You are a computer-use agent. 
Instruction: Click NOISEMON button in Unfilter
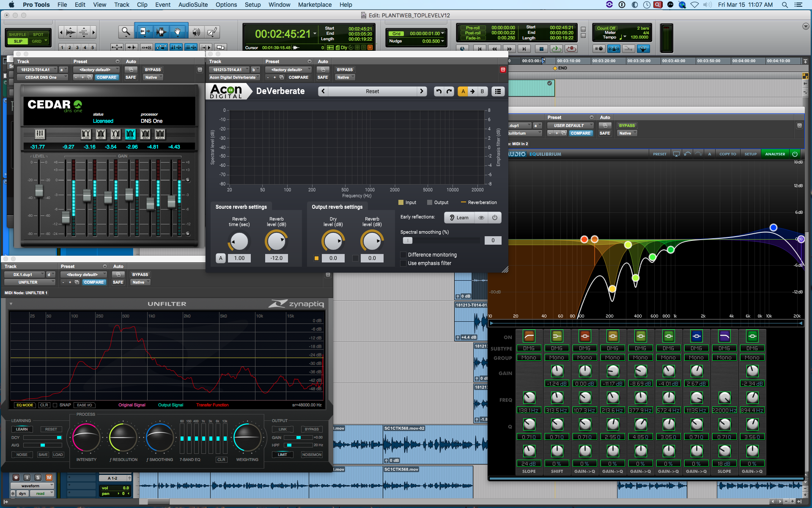pyautogui.click(x=312, y=455)
